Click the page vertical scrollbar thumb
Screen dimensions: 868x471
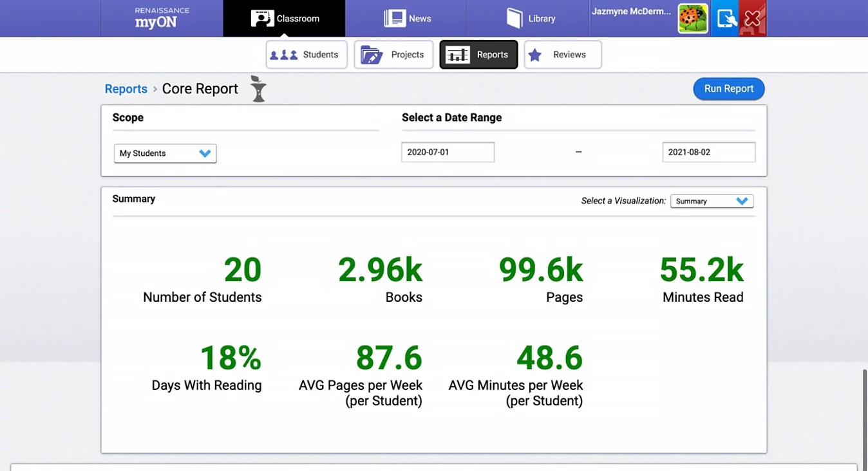coord(865,419)
